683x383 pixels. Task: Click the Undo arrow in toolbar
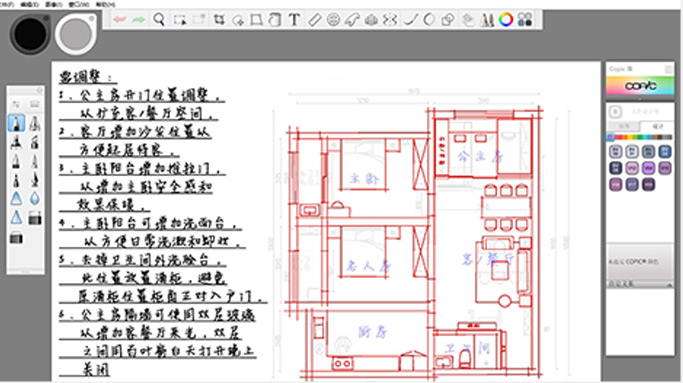pos(119,20)
